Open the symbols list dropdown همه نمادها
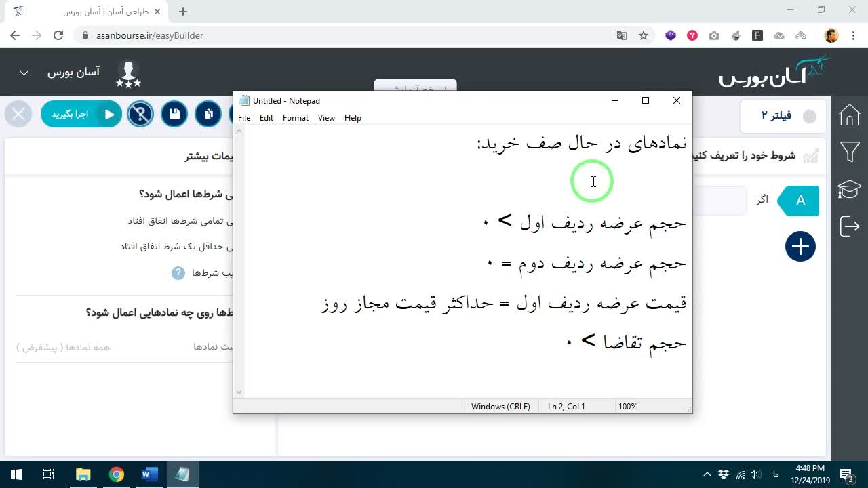The image size is (868, 488). [63, 347]
